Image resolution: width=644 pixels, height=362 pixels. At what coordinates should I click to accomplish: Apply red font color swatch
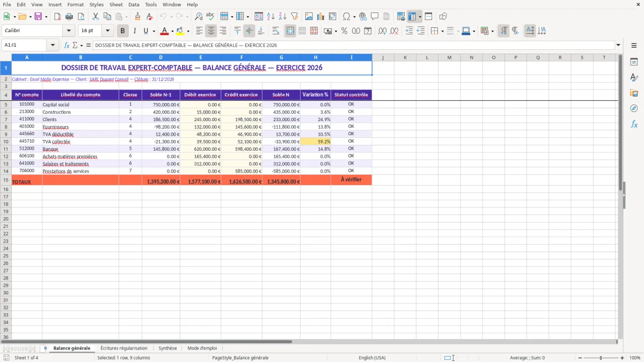pos(165,31)
